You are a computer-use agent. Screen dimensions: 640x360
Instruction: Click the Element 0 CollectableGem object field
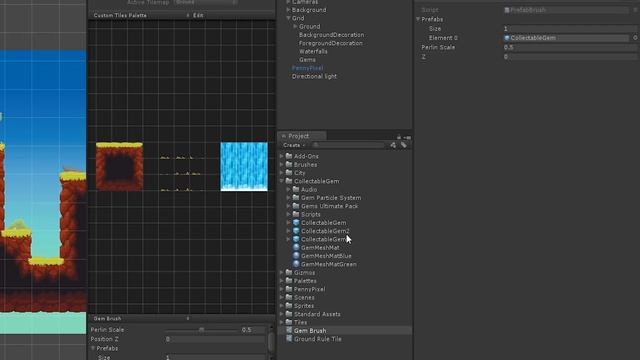(566, 38)
